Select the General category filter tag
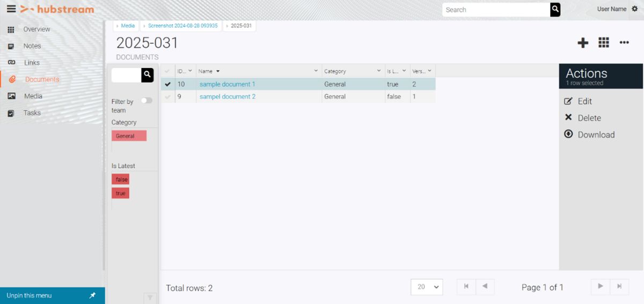Image resolution: width=644 pixels, height=304 pixels. [129, 136]
